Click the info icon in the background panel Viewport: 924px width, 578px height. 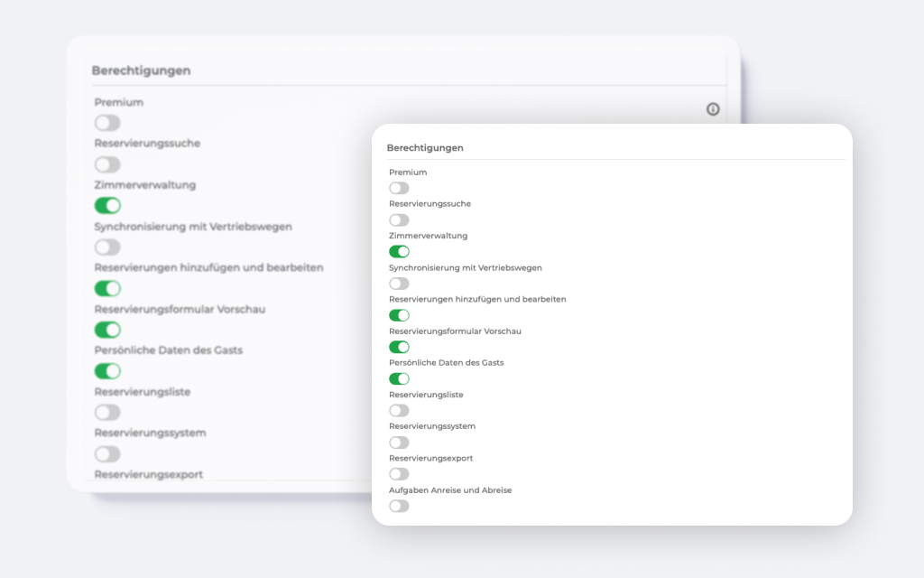point(713,109)
